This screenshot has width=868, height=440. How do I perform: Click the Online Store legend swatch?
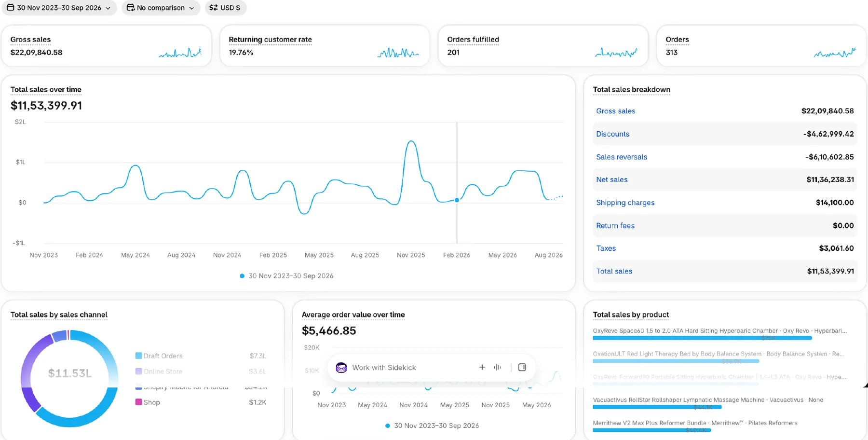point(138,371)
